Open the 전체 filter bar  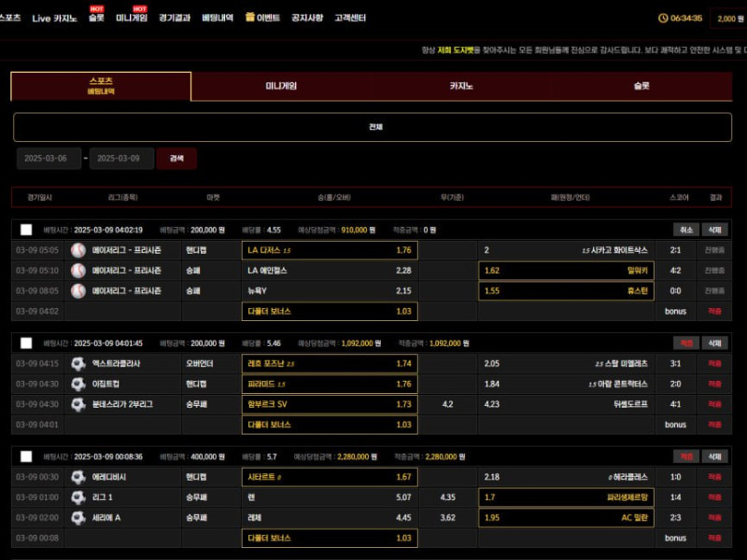[x=373, y=127]
